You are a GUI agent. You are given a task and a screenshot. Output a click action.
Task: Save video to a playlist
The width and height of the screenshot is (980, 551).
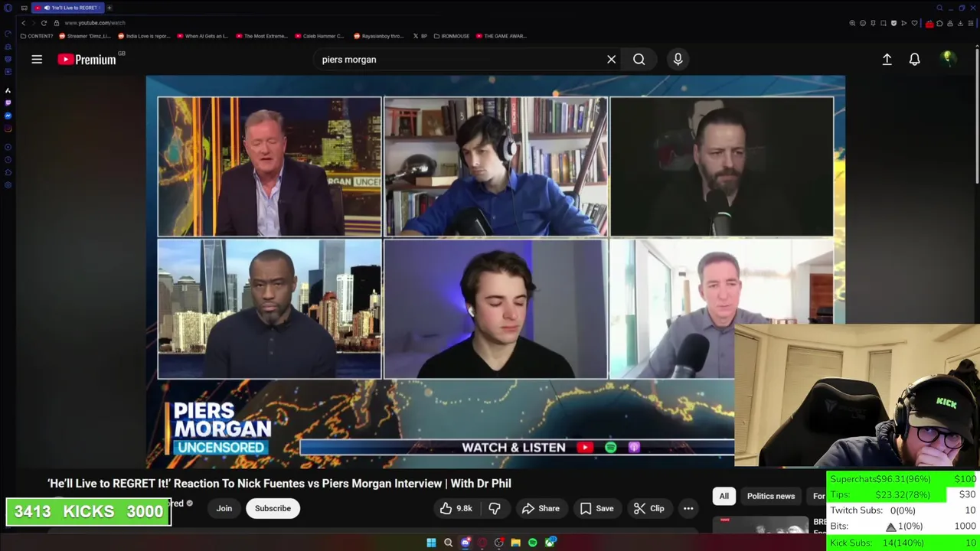coord(596,508)
